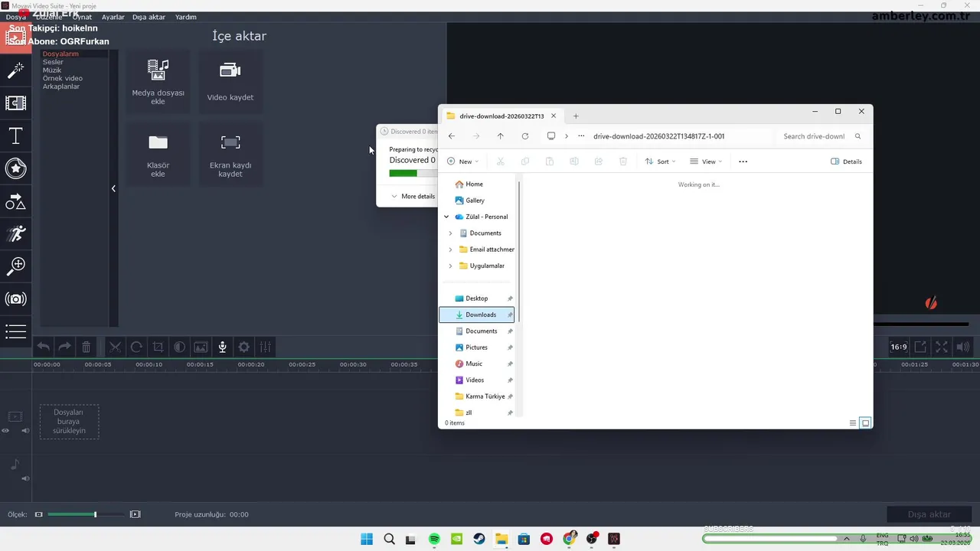The image size is (980, 551).
Task: Open the Dışa aktar menu in menu bar
Action: click(x=149, y=17)
